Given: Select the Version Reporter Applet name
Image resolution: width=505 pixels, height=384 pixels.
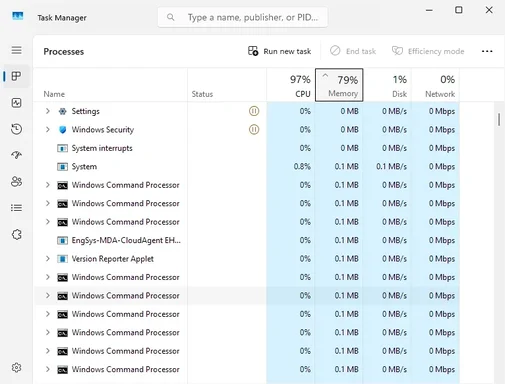Looking at the screenshot, I should coord(113,259).
